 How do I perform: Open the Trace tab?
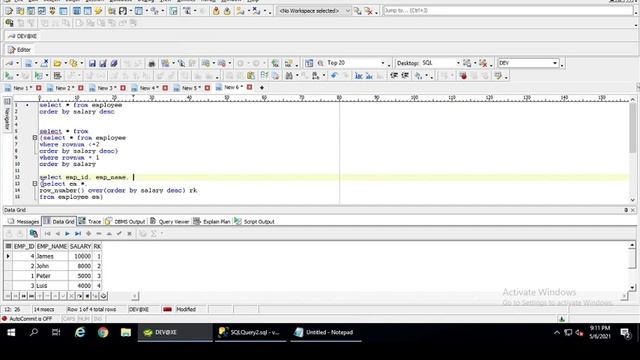coord(90,222)
